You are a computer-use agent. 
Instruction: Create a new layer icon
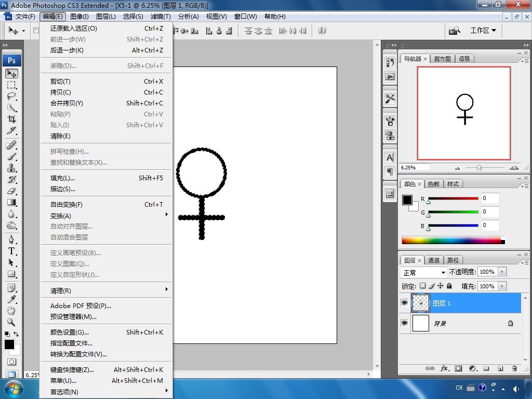coord(500,368)
